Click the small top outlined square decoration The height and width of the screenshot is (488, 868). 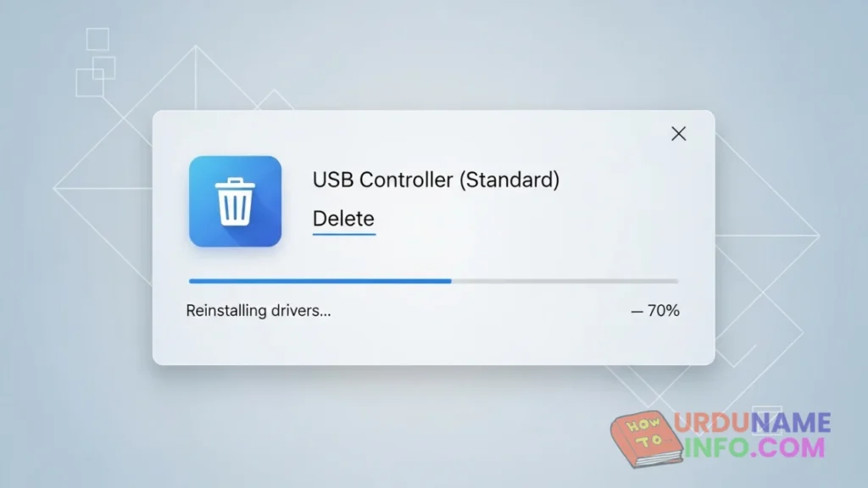click(98, 39)
